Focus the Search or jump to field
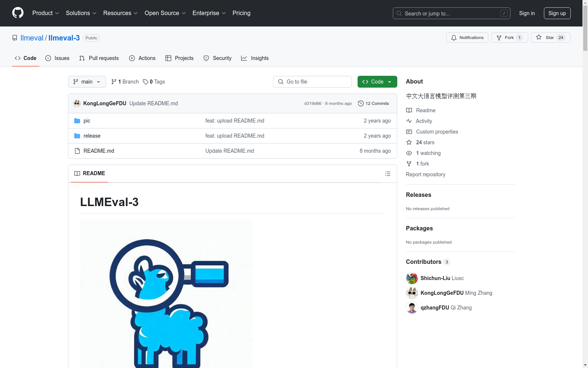The image size is (588, 368). [x=451, y=13]
